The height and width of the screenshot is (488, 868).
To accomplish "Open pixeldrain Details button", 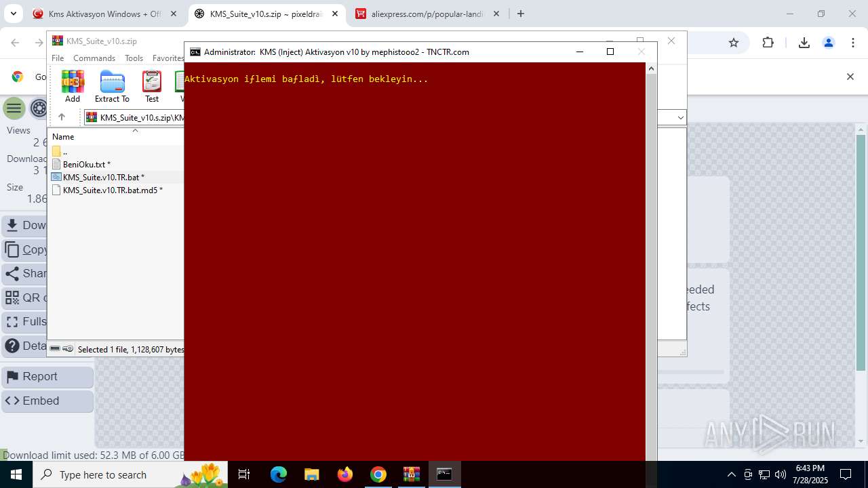I will (x=24, y=346).
